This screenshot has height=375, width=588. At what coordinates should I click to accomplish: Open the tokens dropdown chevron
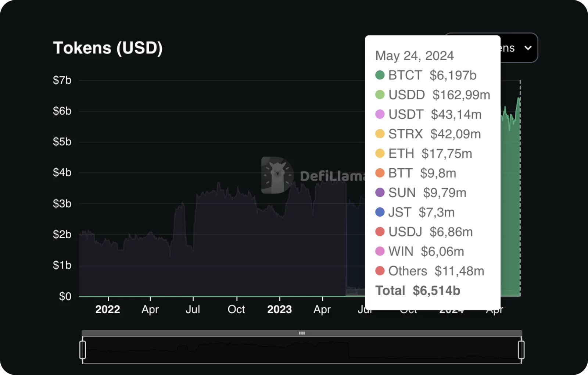pos(528,48)
